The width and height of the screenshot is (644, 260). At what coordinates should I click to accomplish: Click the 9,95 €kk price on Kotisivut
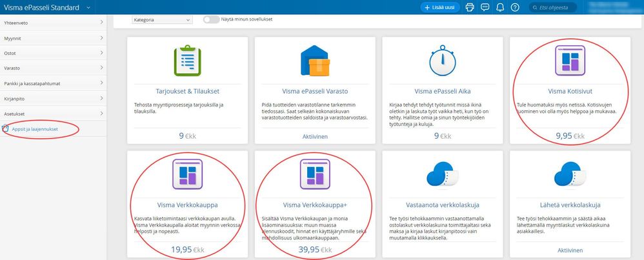click(x=570, y=136)
